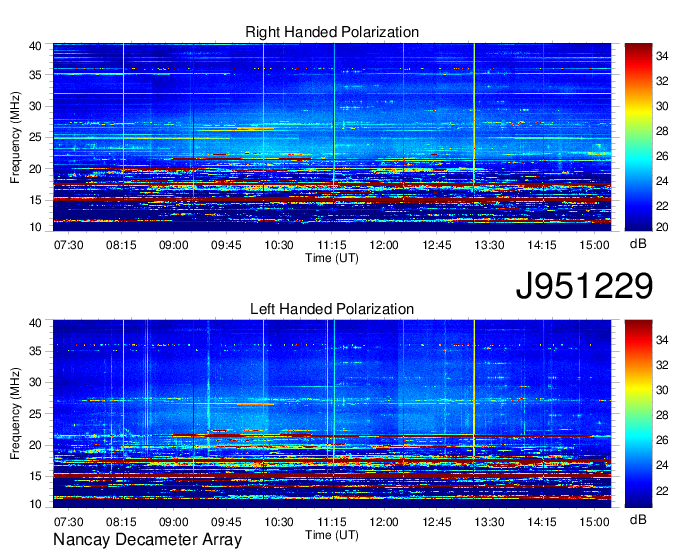Click the '15:00' time tick on Right Handed plot
The width and height of the screenshot is (680, 552).
coord(594,245)
